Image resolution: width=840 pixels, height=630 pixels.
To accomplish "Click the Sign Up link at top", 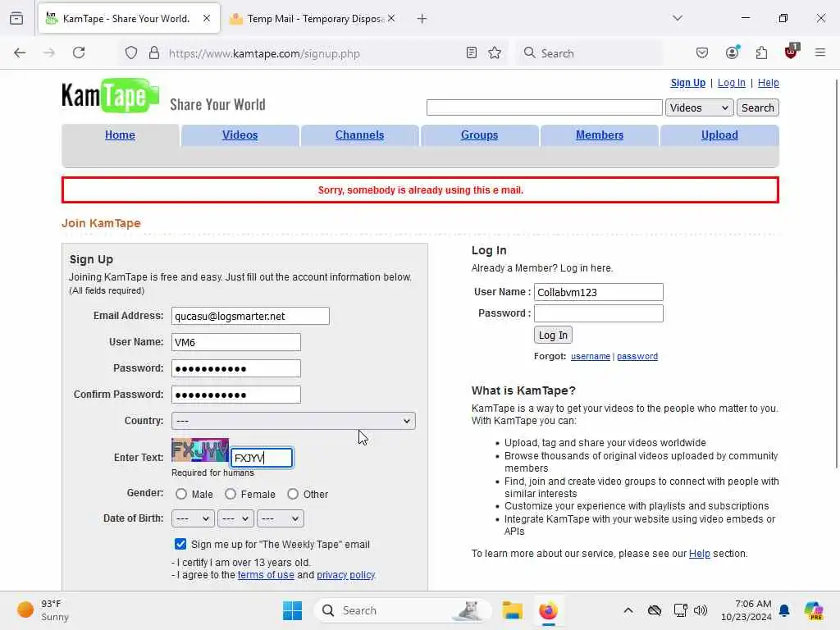I will (x=688, y=83).
